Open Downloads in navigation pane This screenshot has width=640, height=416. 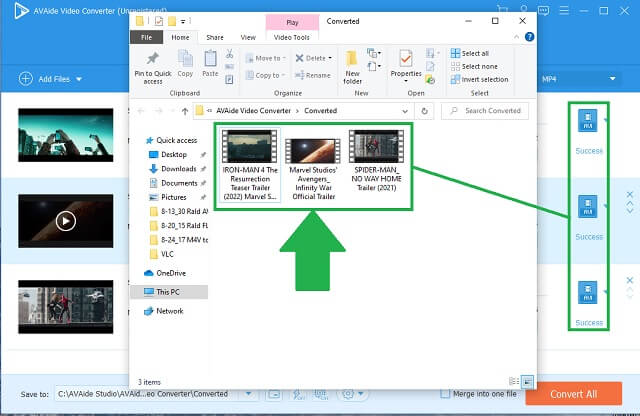178,169
